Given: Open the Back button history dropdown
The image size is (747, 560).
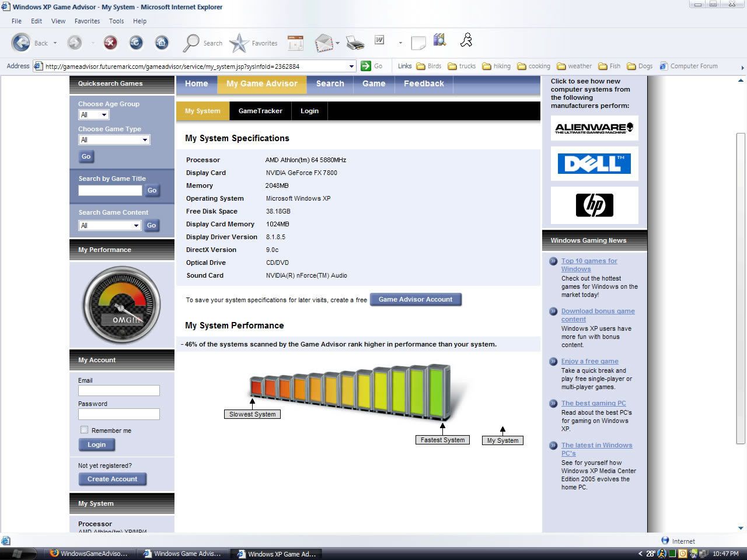Looking at the screenshot, I should [55, 43].
